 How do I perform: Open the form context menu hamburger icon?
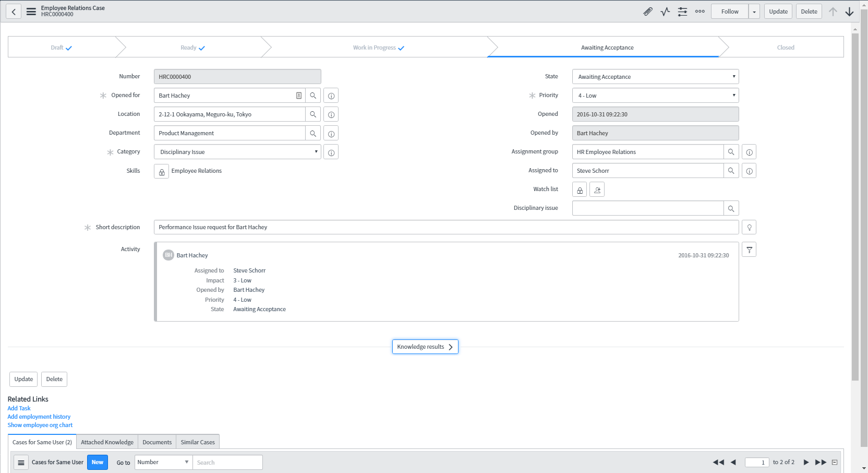tap(31, 11)
